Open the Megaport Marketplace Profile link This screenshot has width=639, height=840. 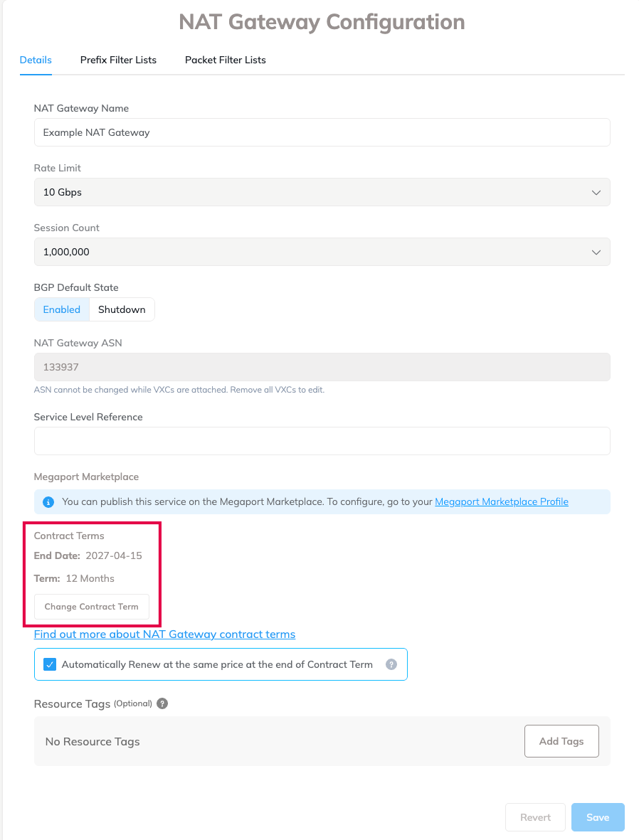[x=502, y=501]
